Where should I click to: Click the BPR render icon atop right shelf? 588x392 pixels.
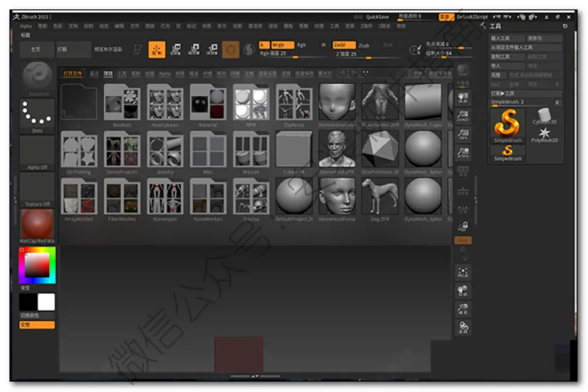click(x=463, y=70)
